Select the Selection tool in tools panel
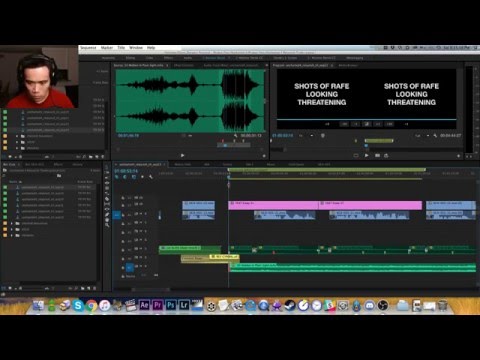This screenshot has width=480, height=360. [x=107, y=167]
